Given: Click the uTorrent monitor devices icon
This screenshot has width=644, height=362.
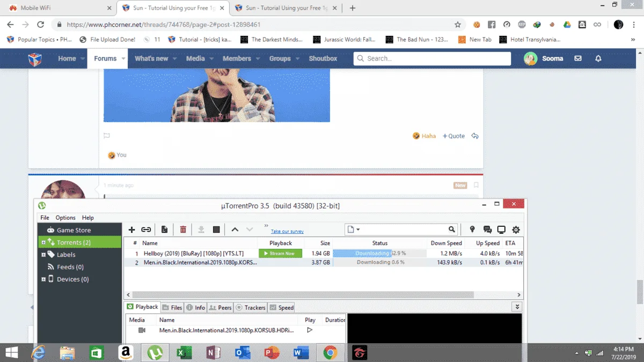Looking at the screenshot, I should coord(501,230).
